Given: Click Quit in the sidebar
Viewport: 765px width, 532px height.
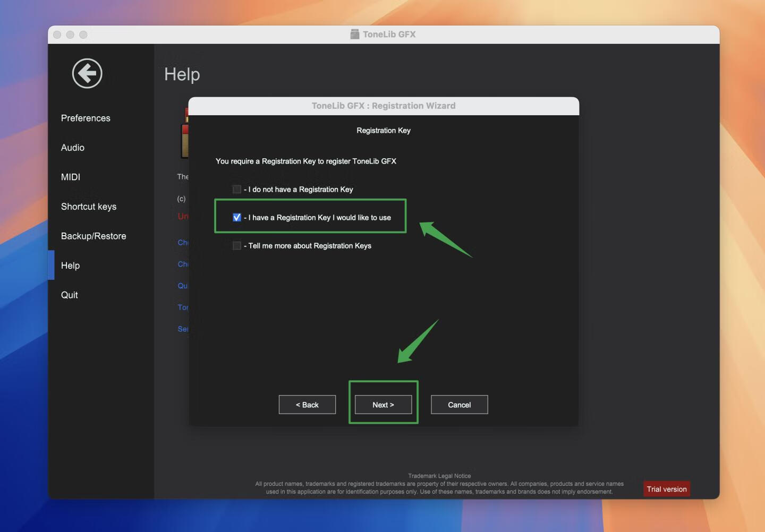Looking at the screenshot, I should (x=69, y=295).
